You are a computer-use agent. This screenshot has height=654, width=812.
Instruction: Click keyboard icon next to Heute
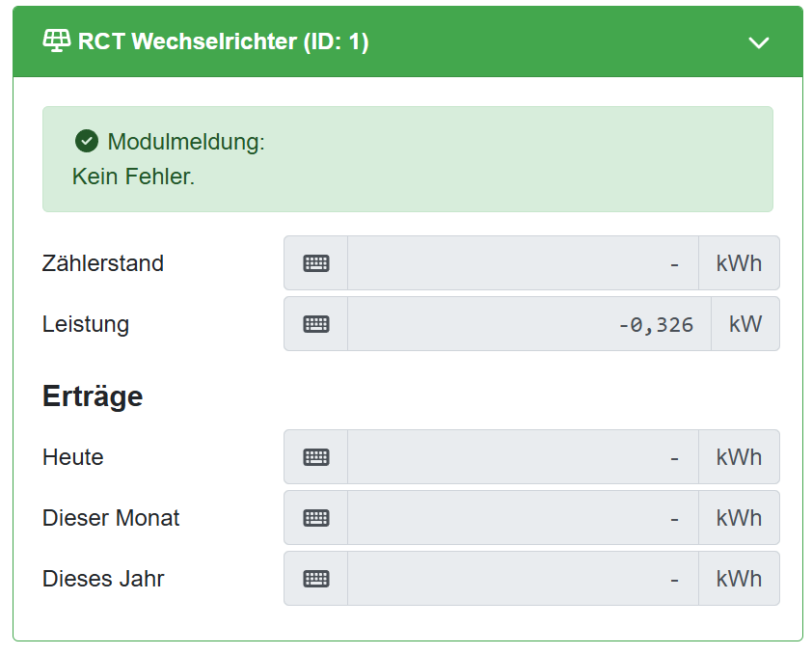(315, 456)
